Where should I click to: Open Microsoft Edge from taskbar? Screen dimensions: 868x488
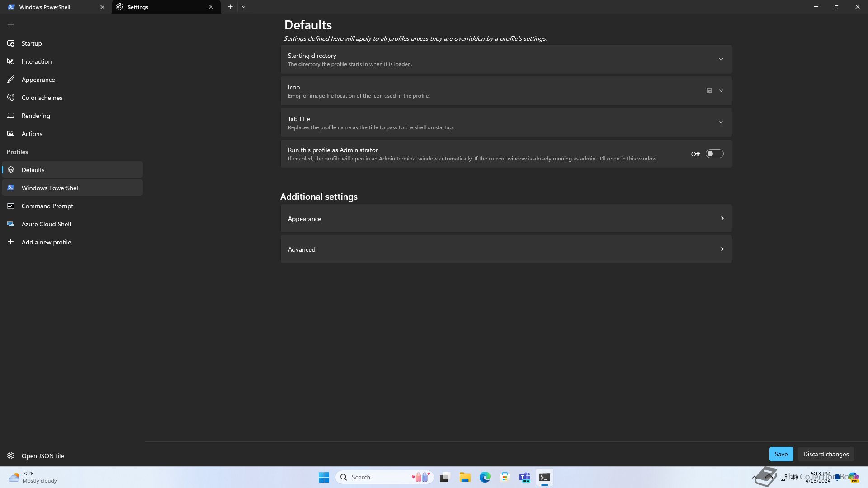(x=485, y=477)
